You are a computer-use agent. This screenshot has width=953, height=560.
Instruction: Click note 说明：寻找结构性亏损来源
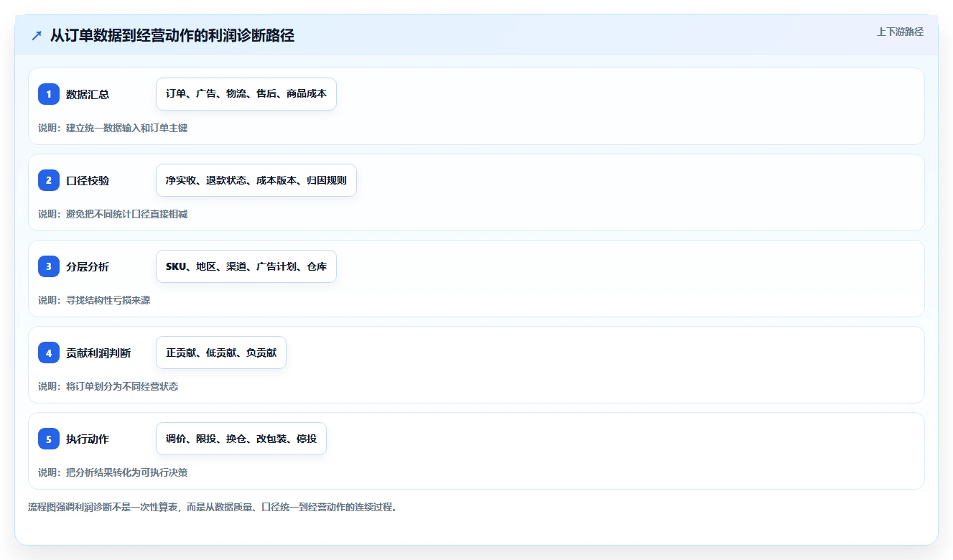(94, 300)
